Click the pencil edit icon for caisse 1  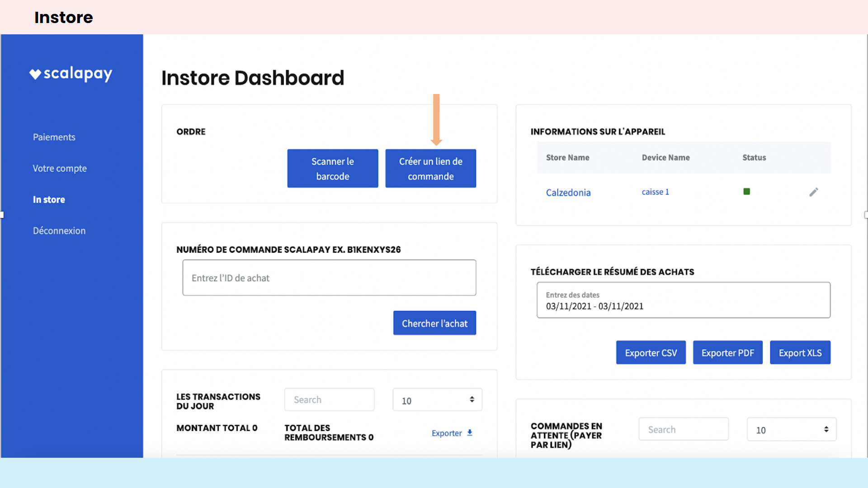pos(813,192)
